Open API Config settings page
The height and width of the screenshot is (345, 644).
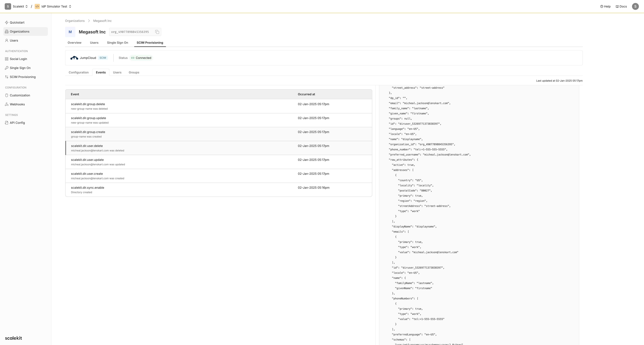tap(25, 123)
